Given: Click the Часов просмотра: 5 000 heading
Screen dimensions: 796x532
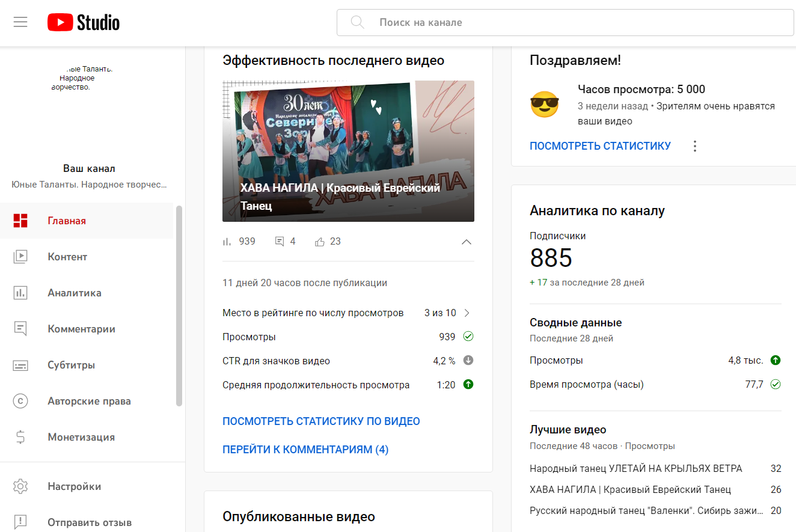Looking at the screenshot, I should tap(641, 90).
